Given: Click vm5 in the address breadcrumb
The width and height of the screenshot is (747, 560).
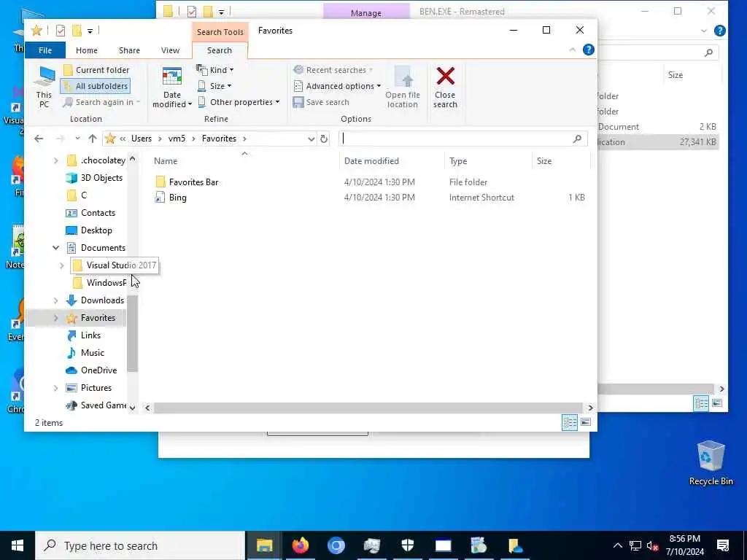Looking at the screenshot, I should (x=177, y=139).
